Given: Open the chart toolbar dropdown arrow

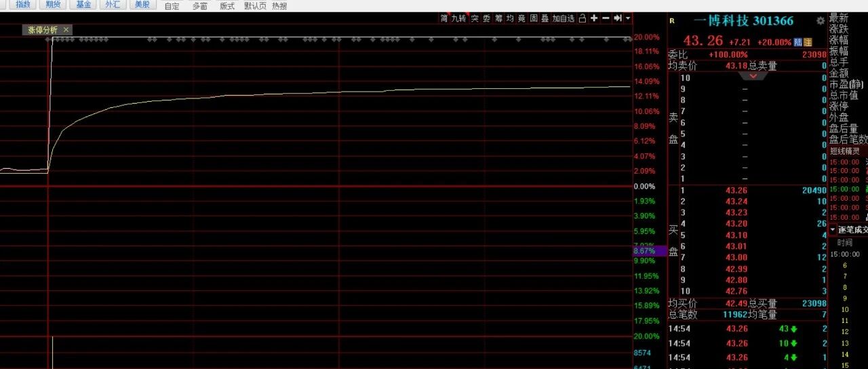Looking at the screenshot, I should coord(628,18).
